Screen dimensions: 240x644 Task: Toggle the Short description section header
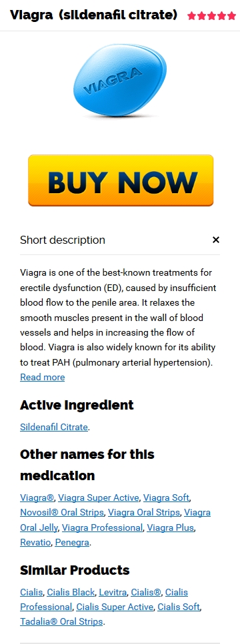coord(120,240)
